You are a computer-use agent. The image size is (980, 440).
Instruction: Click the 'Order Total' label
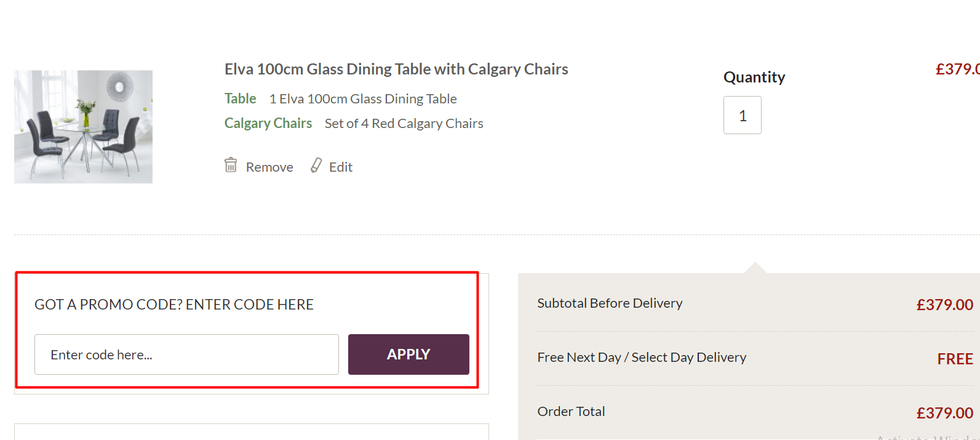(x=571, y=411)
